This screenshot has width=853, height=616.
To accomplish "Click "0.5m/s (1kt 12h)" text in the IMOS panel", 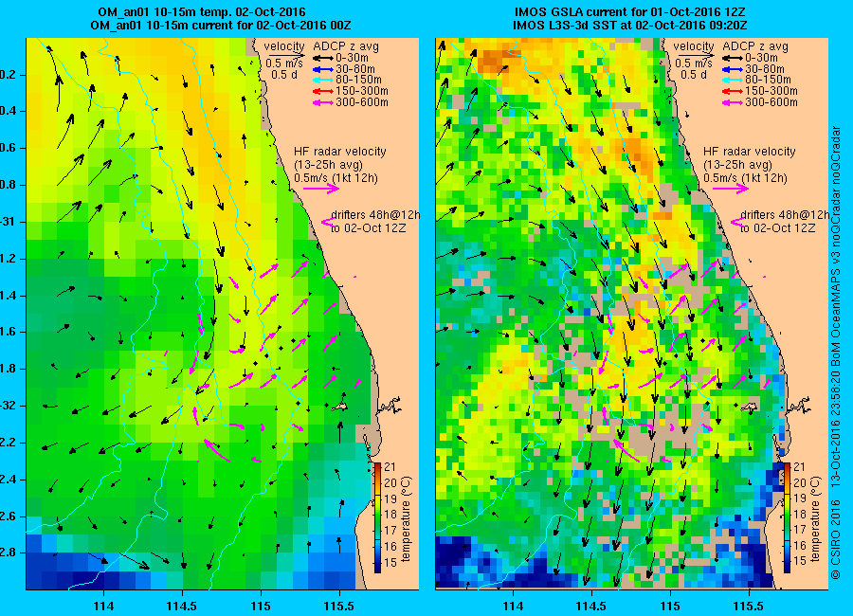I will pyautogui.click(x=745, y=178).
